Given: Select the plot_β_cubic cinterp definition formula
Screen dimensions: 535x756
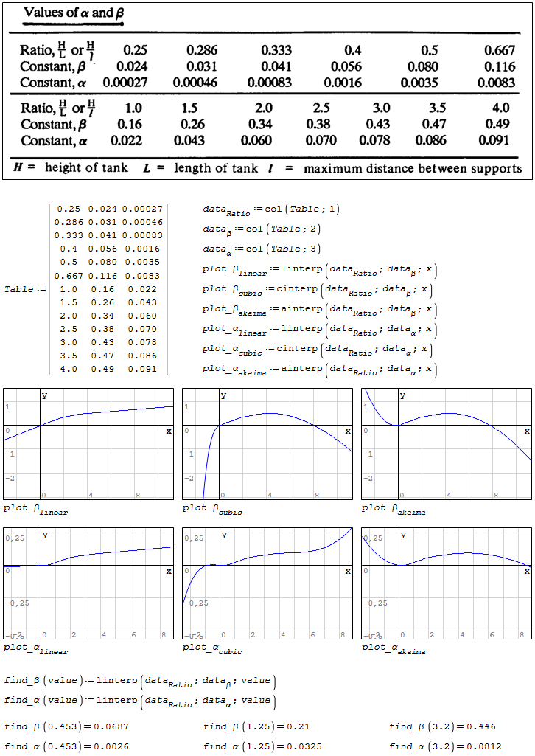Looking at the screenshot, I should pos(318,289).
